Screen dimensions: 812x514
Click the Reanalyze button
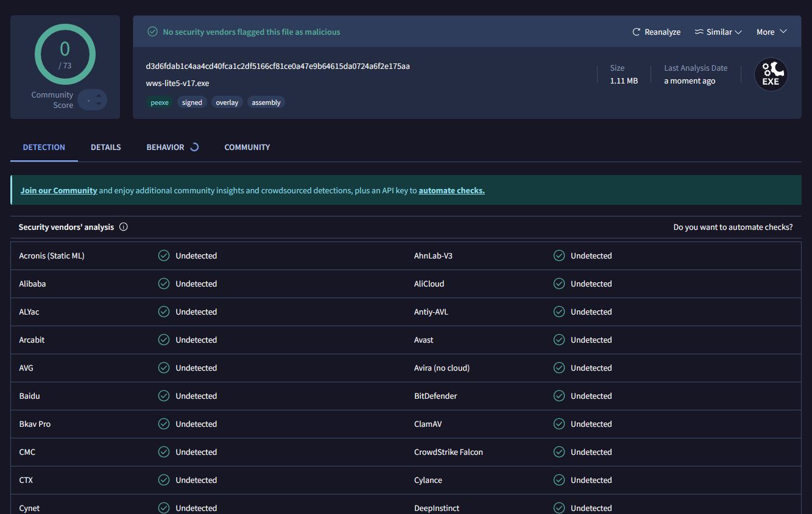point(657,32)
